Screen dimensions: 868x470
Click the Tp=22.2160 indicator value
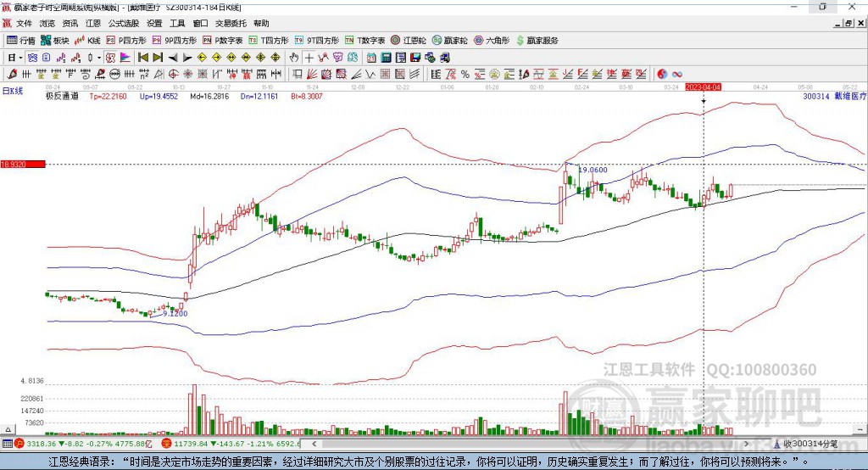tap(108, 97)
